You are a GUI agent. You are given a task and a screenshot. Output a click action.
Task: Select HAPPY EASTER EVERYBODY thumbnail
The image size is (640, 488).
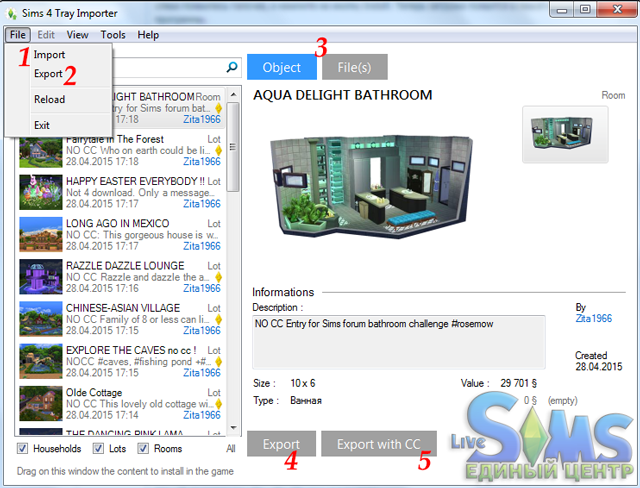(x=41, y=193)
